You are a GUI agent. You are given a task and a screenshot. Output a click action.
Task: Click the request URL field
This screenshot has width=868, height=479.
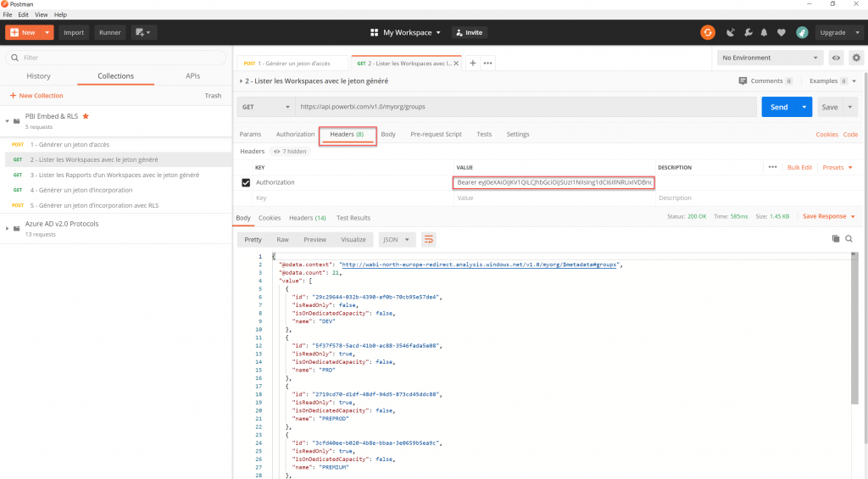click(526, 107)
